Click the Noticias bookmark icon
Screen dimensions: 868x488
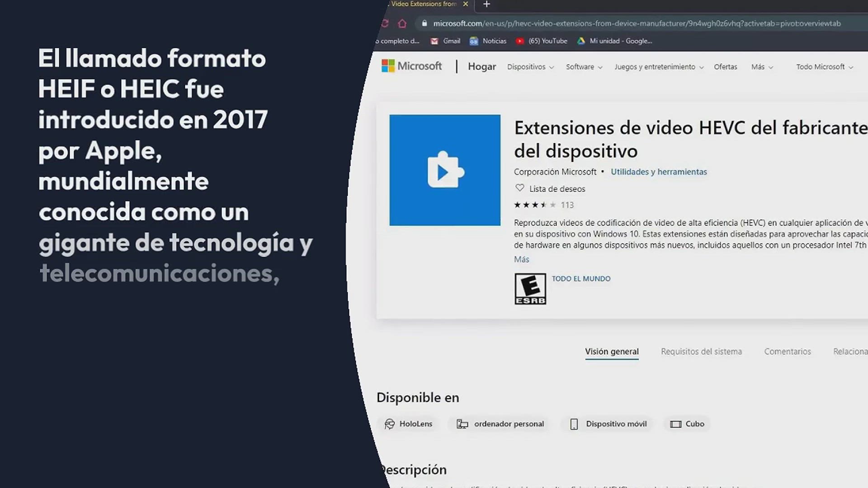point(474,41)
